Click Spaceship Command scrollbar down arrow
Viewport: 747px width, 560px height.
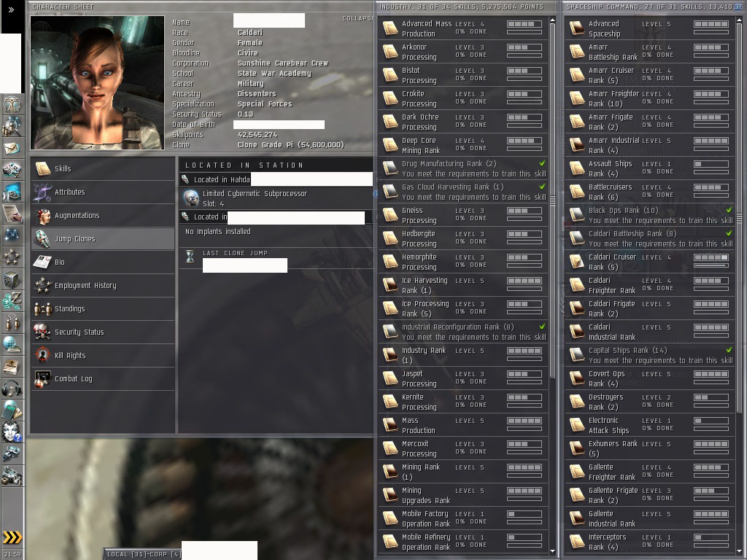[739, 551]
